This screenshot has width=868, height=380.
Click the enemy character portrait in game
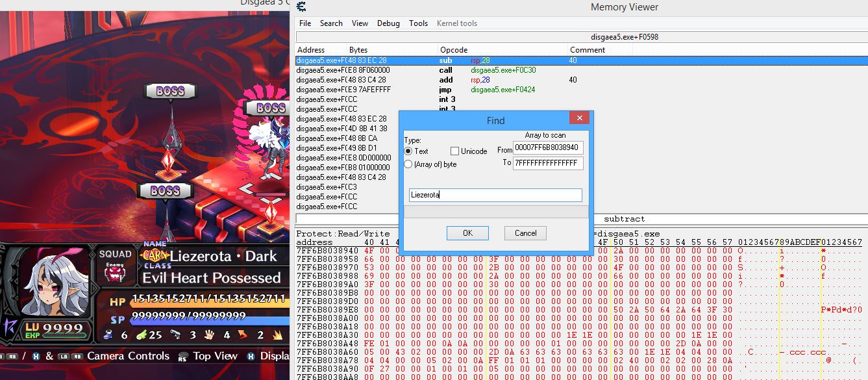click(x=56, y=284)
